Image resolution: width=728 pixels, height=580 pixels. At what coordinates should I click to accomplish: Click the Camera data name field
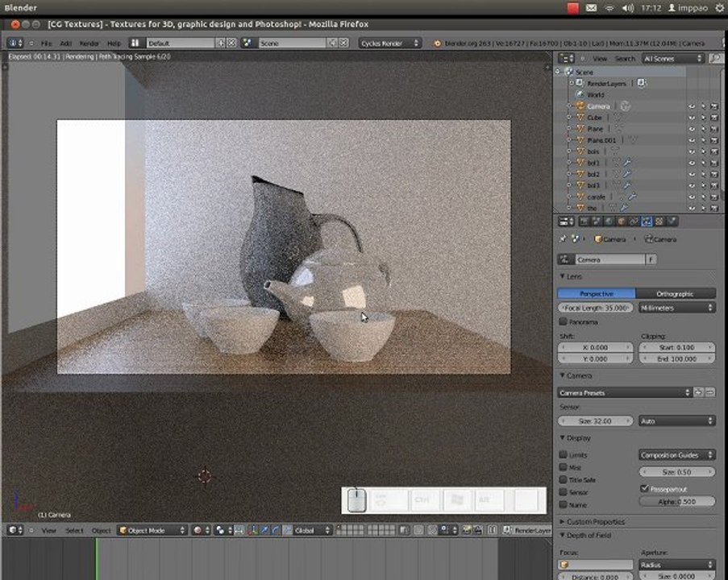[x=610, y=259]
